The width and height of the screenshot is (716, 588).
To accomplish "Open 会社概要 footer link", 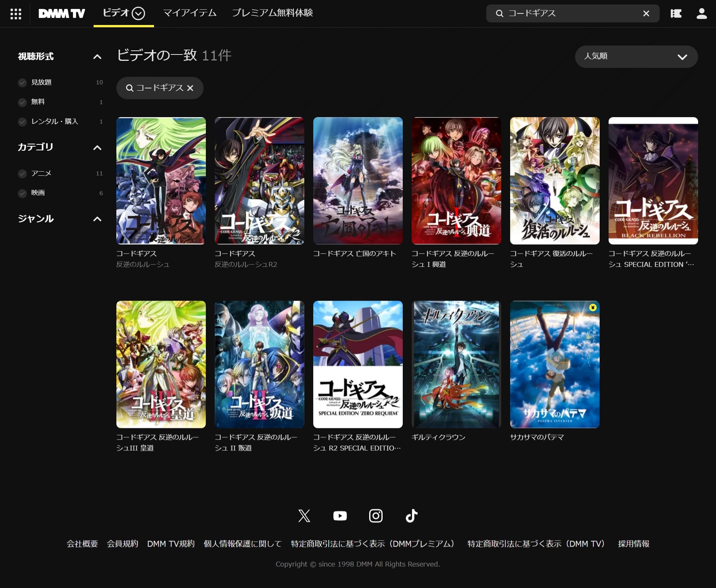I will 82,544.
